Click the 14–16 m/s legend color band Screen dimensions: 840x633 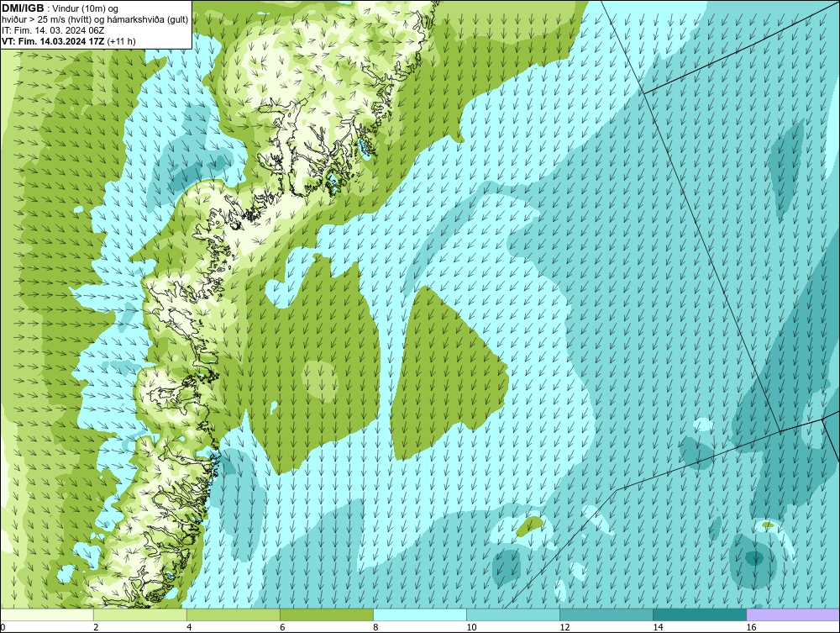pyautogui.click(x=700, y=615)
